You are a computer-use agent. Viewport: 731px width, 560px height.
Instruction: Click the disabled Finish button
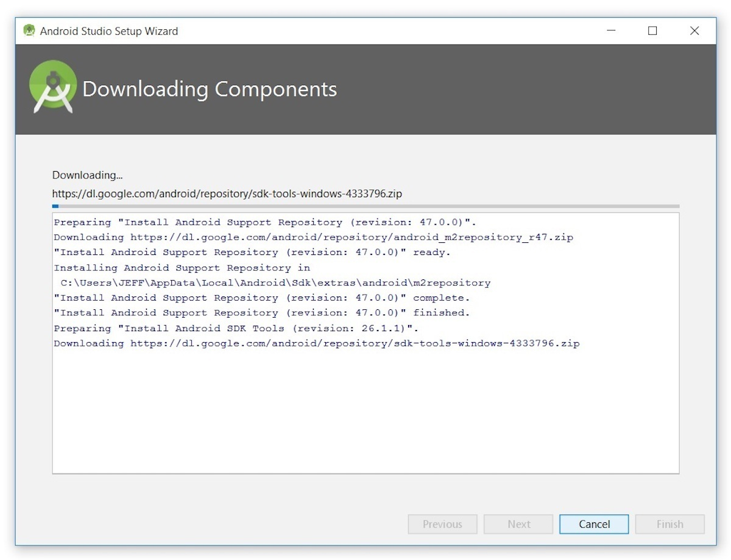[670, 524]
